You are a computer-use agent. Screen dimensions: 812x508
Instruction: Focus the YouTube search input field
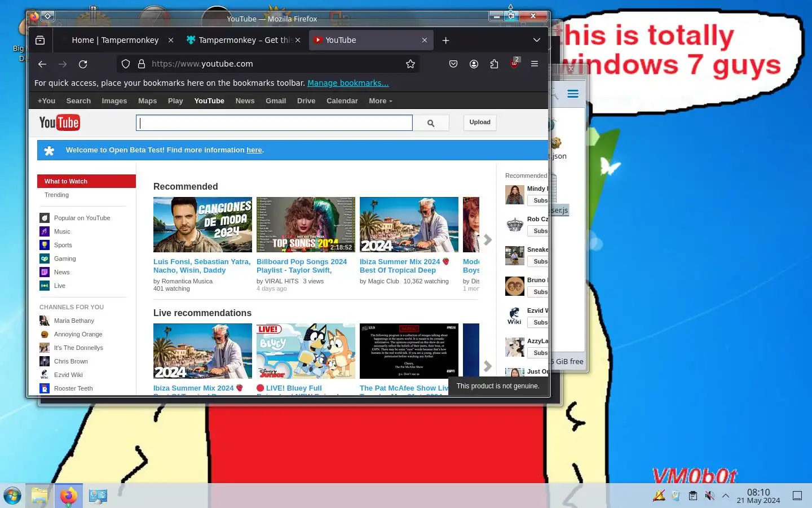point(274,123)
